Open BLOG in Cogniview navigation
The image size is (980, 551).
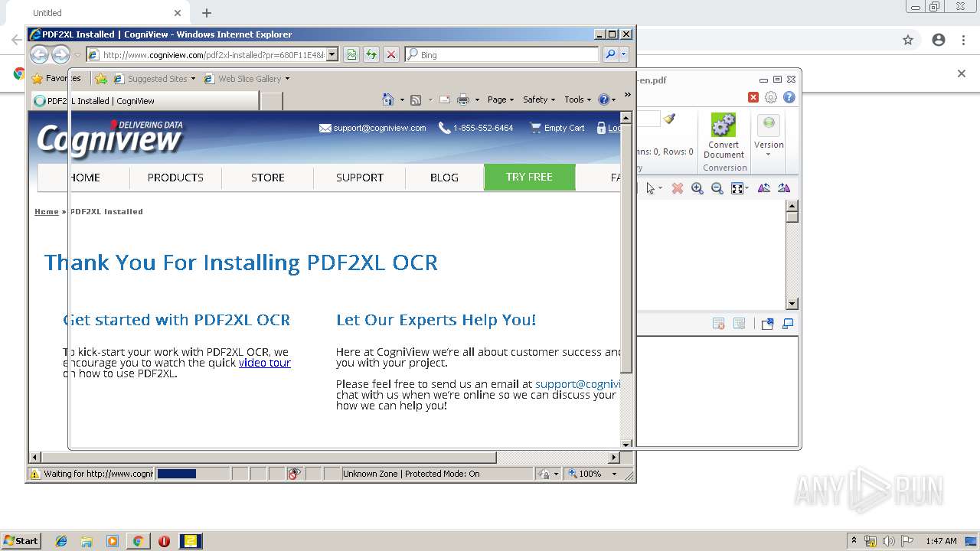444,177
